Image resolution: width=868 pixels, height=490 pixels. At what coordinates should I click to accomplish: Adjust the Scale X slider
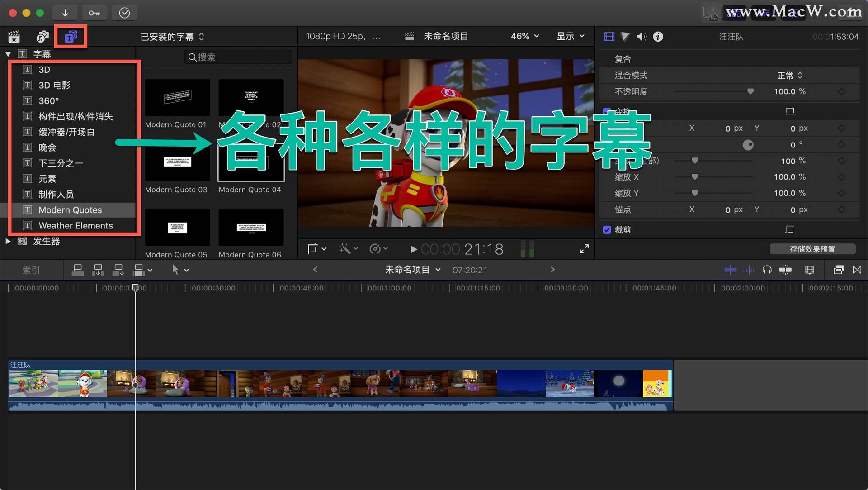pyautogui.click(x=695, y=177)
